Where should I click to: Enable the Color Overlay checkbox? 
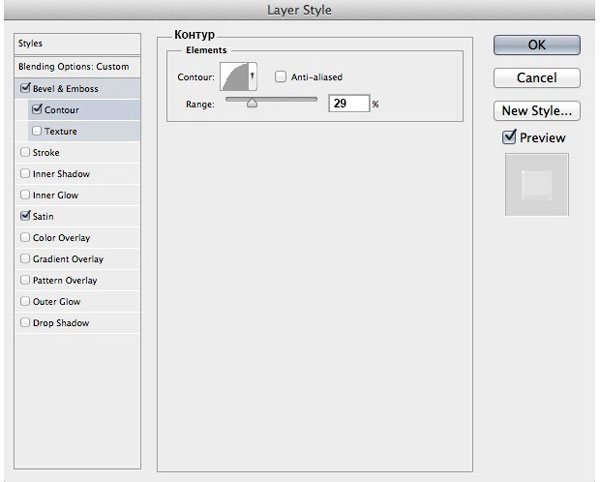pos(25,237)
